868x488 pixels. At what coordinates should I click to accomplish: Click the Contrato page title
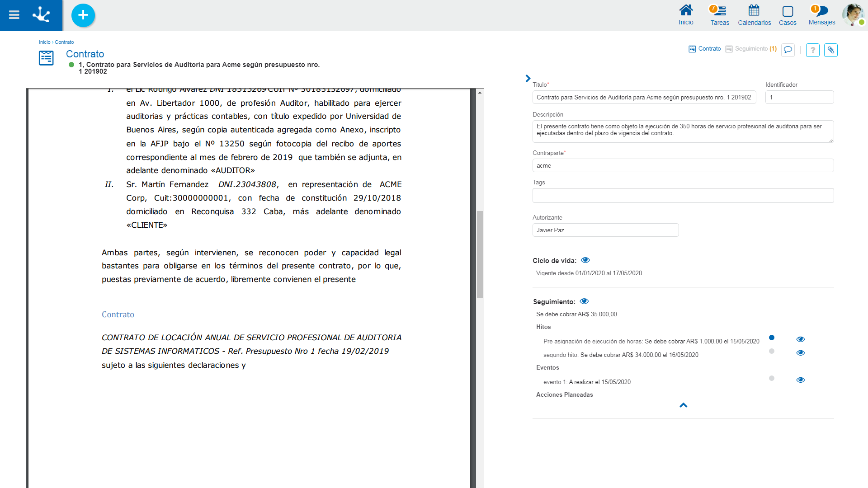pyautogui.click(x=85, y=54)
